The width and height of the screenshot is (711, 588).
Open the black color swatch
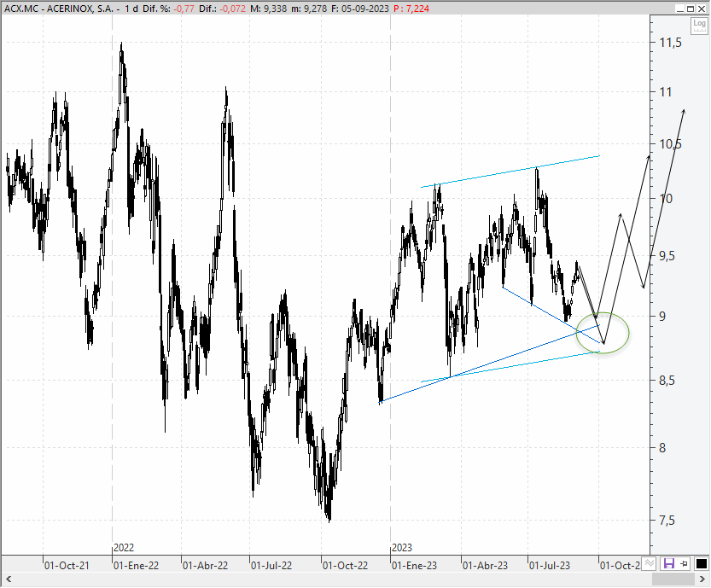pos(701,563)
